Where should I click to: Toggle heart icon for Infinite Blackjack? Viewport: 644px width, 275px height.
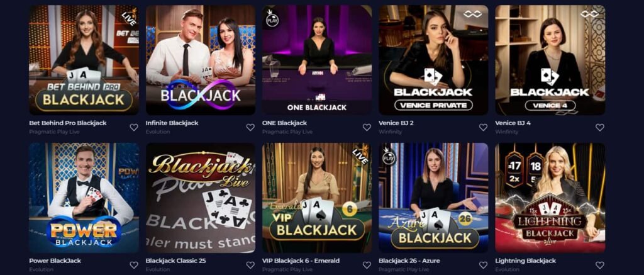(250, 127)
